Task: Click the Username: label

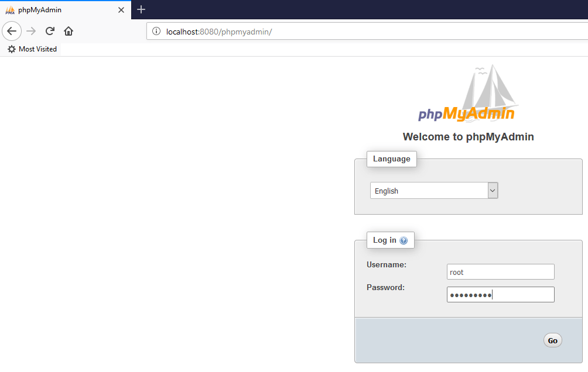Action: click(x=387, y=265)
